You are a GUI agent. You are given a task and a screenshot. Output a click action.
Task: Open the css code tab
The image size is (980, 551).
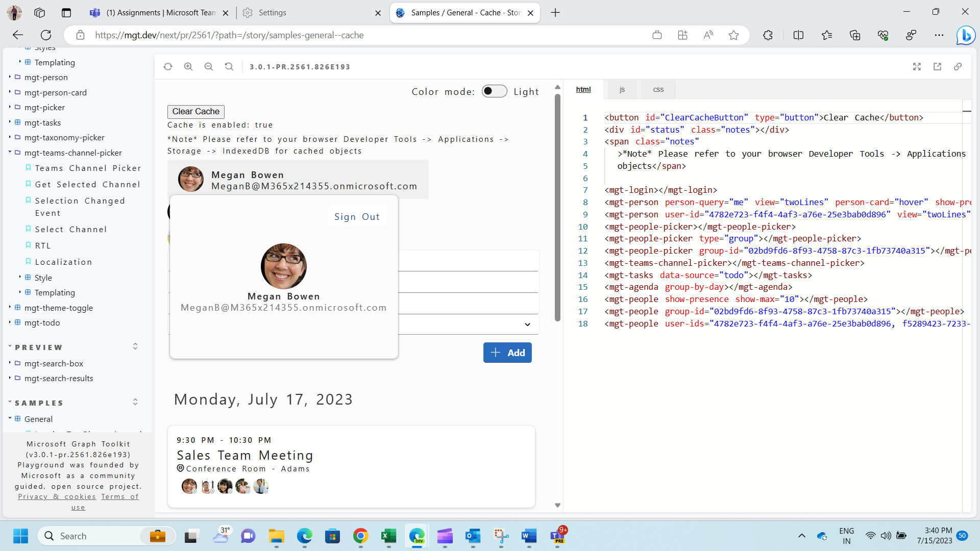(657, 89)
